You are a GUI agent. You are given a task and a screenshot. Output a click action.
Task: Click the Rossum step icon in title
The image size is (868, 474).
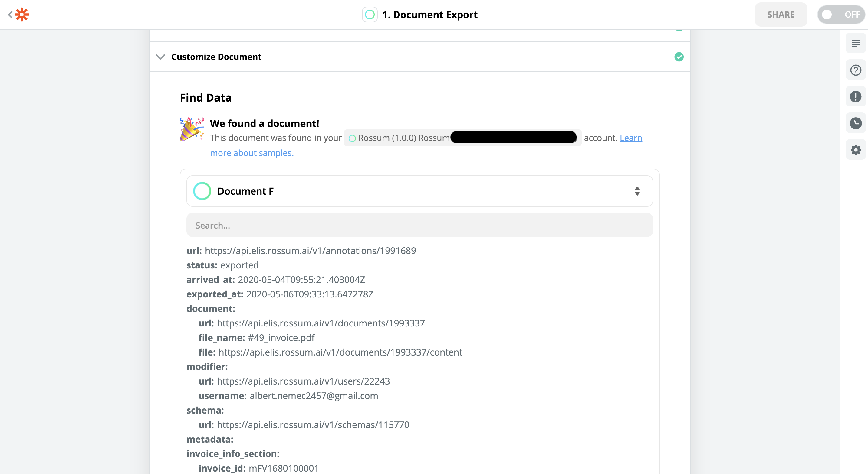click(x=370, y=15)
